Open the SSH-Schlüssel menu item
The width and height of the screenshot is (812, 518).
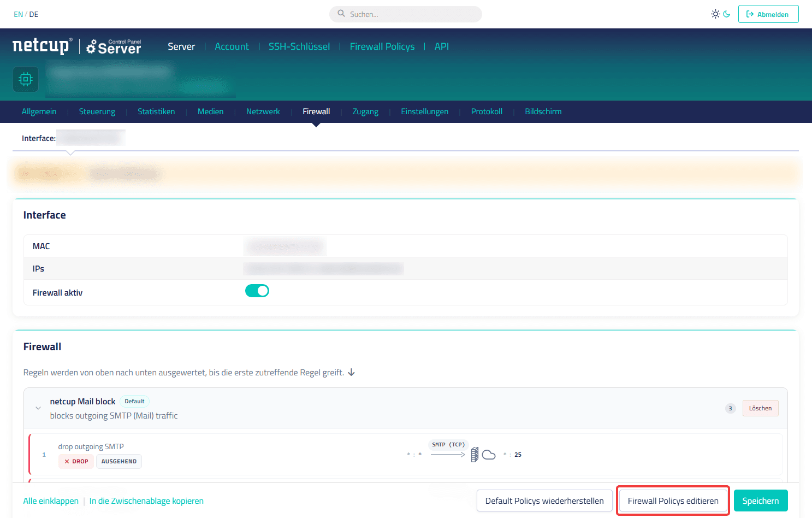point(299,46)
